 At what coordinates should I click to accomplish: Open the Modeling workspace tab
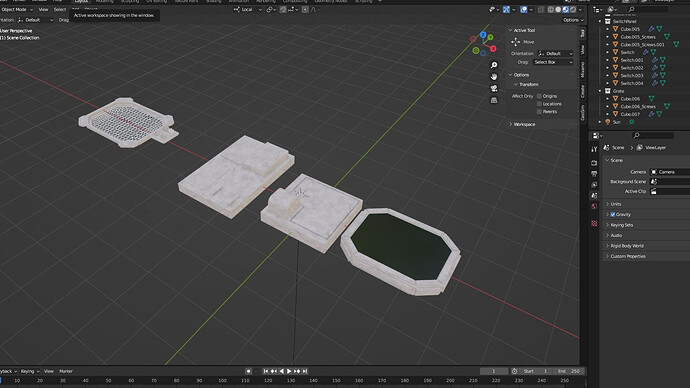[104, 1]
